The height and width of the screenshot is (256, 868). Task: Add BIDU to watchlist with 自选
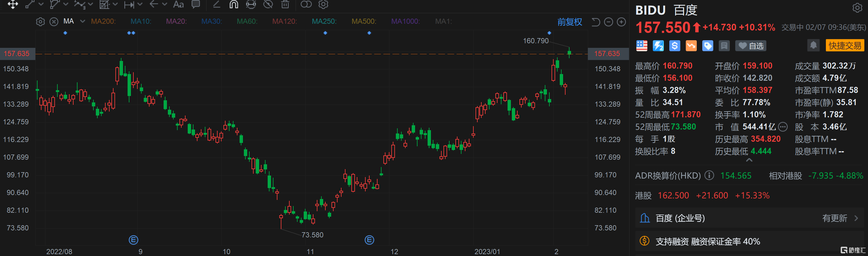click(751, 46)
